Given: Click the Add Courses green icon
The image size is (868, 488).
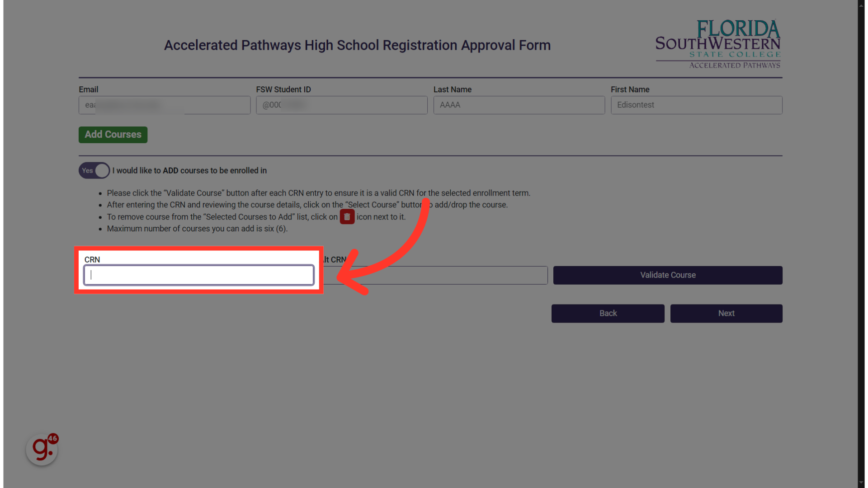Looking at the screenshot, I should 113,134.
